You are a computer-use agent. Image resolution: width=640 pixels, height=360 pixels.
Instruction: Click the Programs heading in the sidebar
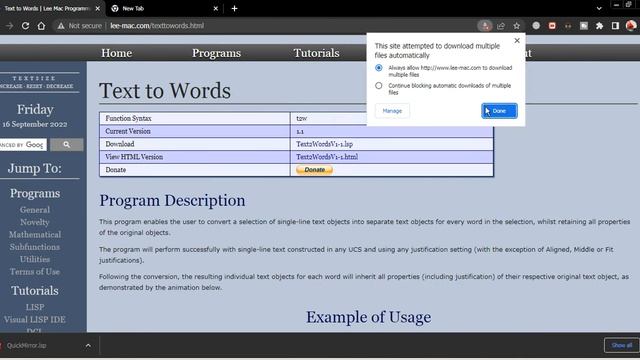pyautogui.click(x=35, y=193)
